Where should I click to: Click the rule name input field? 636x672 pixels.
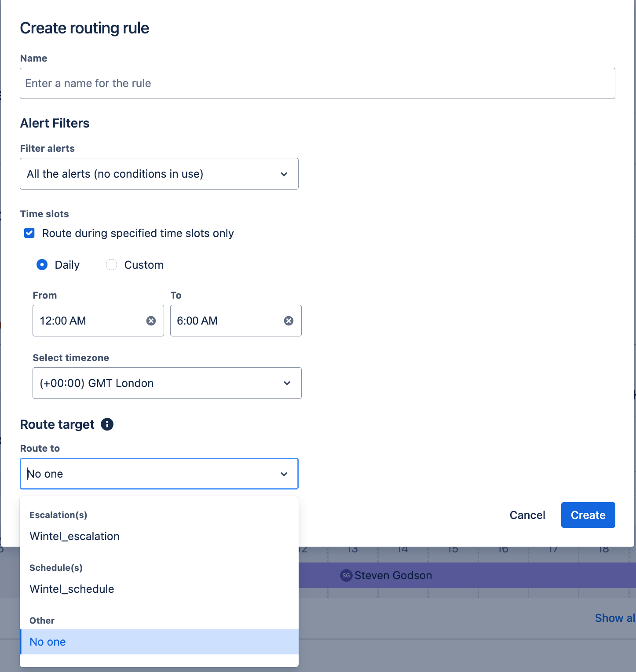(317, 83)
